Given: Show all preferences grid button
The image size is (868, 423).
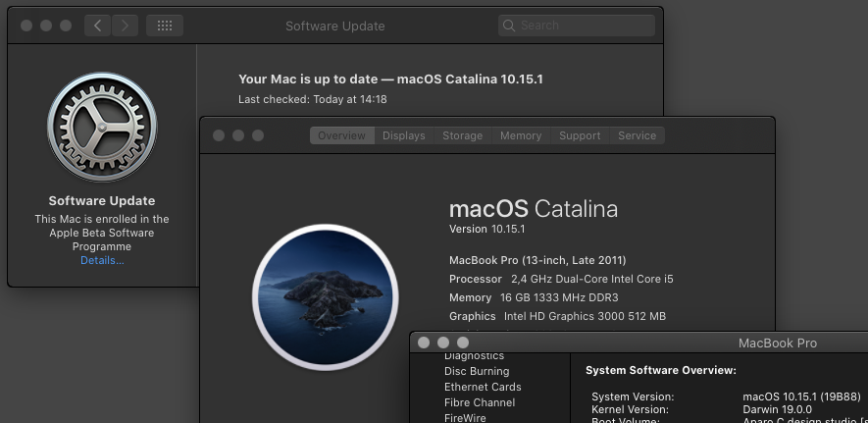Looking at the screenshot, I should (165, 26).
